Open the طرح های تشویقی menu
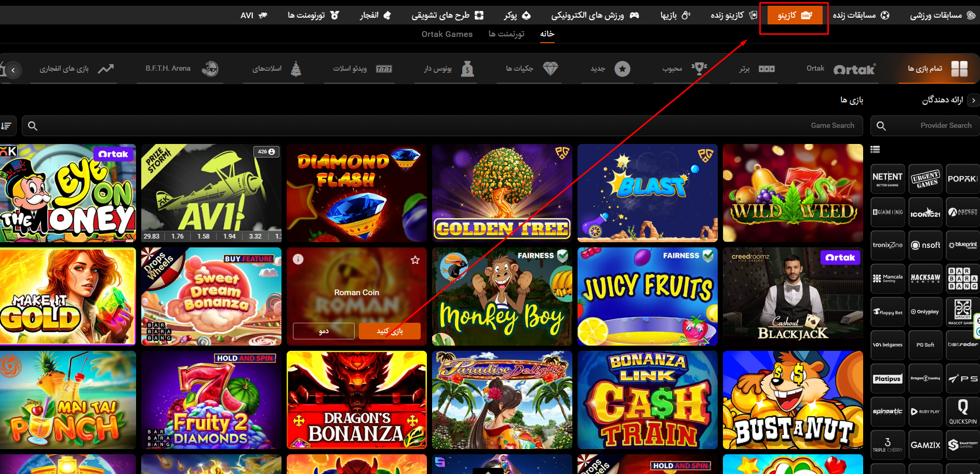This screenshot has height=474, width=980. pos(448,15)
